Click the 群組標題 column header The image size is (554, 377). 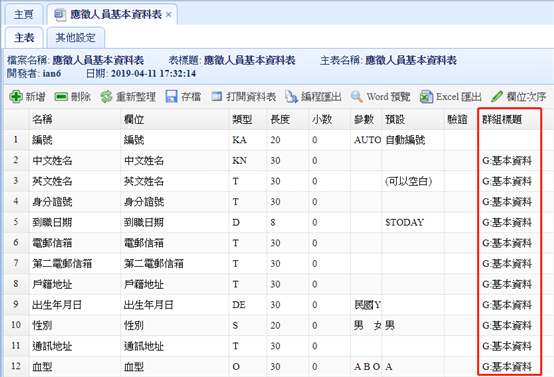[509, 119]
